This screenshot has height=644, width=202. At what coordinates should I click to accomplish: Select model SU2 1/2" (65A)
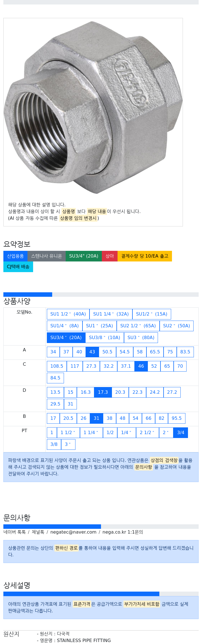coord(138,326)
